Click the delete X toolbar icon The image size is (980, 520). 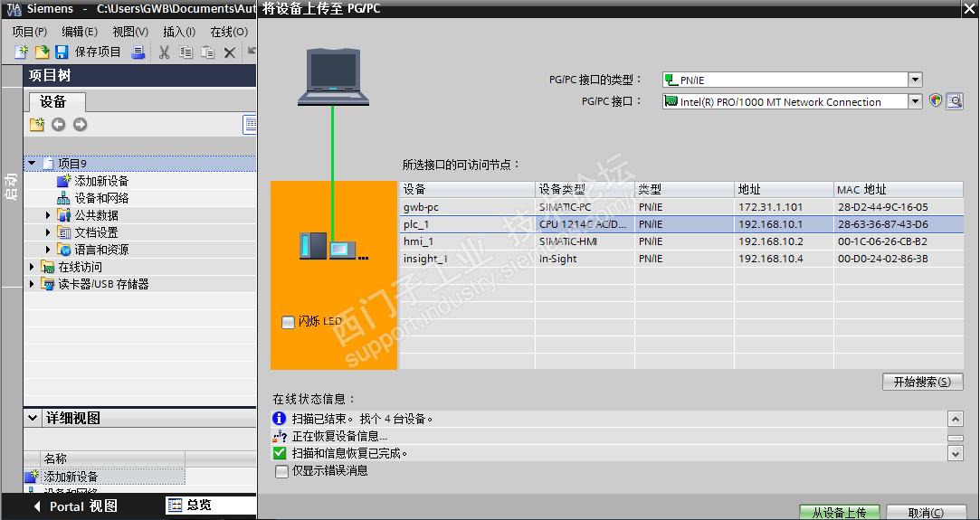tap(229, 52)
